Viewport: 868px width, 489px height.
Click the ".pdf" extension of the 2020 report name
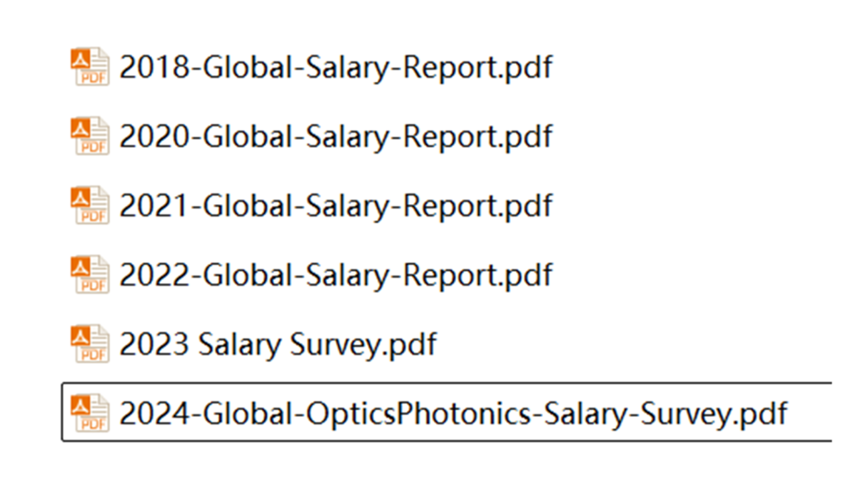tap(527, 137)
